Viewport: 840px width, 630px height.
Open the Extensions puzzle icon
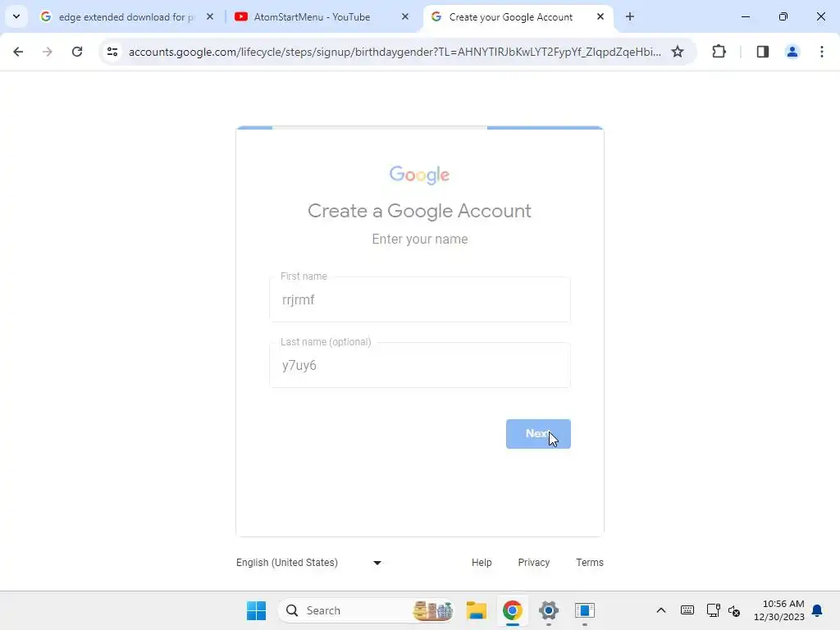coord(719,52)
